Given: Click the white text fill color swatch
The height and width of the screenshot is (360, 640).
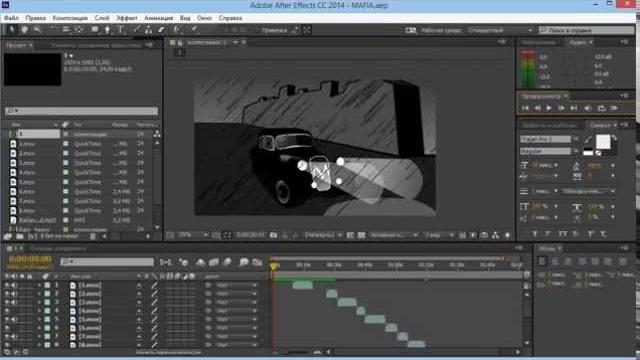Looking at the screenshot, I should click(603, 142).
